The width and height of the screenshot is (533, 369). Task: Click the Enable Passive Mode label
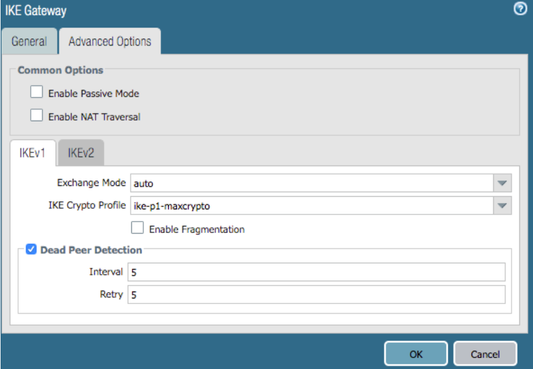pos(94,93)
